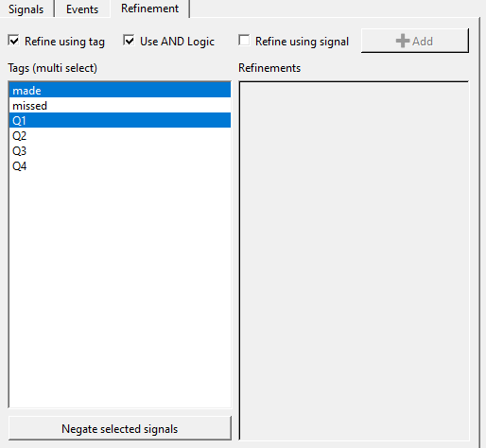Select the Q4 tag entry
This screenshot has width=486, height=448.
120,165
